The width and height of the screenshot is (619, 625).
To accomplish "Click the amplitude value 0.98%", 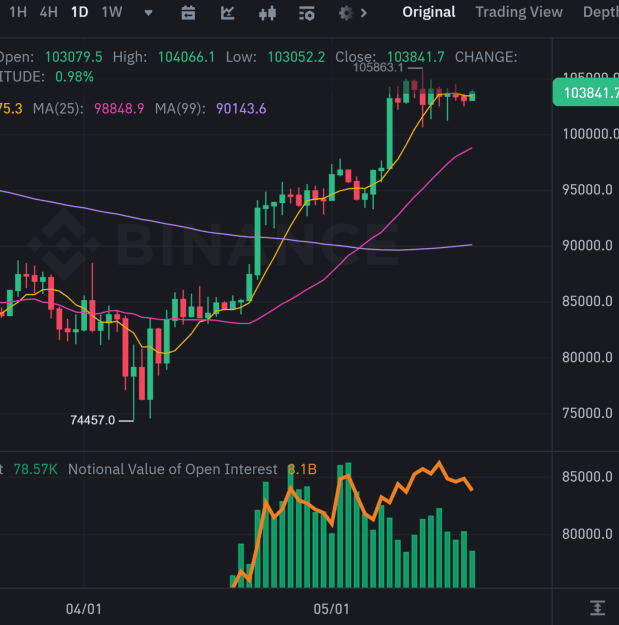I will click(x=74, y=77).
